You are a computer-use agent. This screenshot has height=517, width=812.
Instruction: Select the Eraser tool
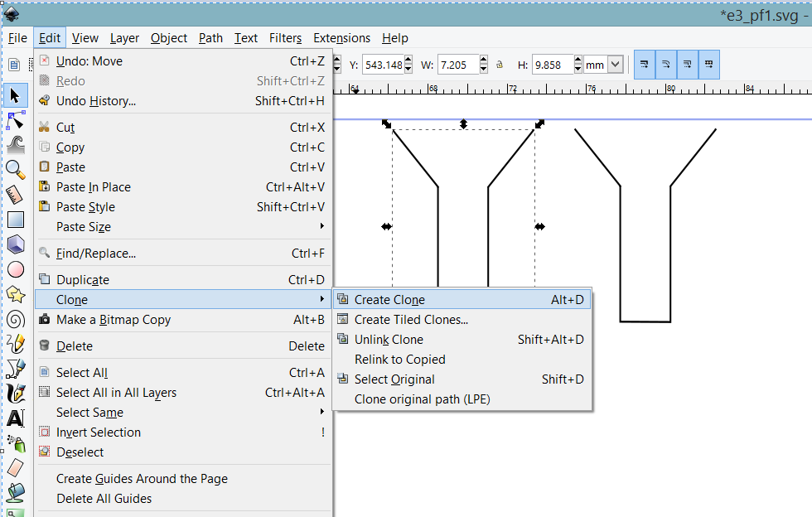pyautogui.click(x=16, y=468)
